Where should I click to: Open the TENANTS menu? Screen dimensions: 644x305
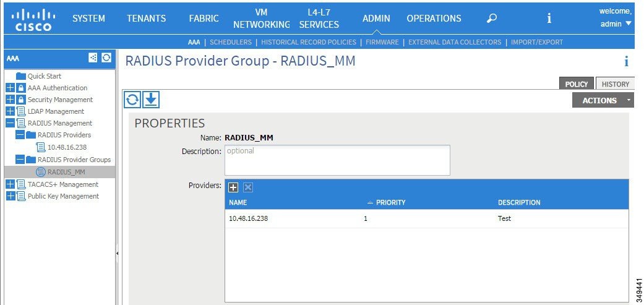tap(146, 19)
